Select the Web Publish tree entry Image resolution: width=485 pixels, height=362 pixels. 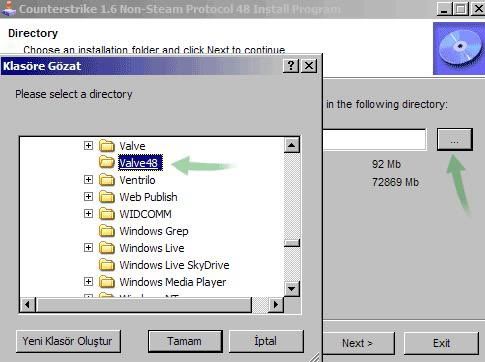[148, 197]
